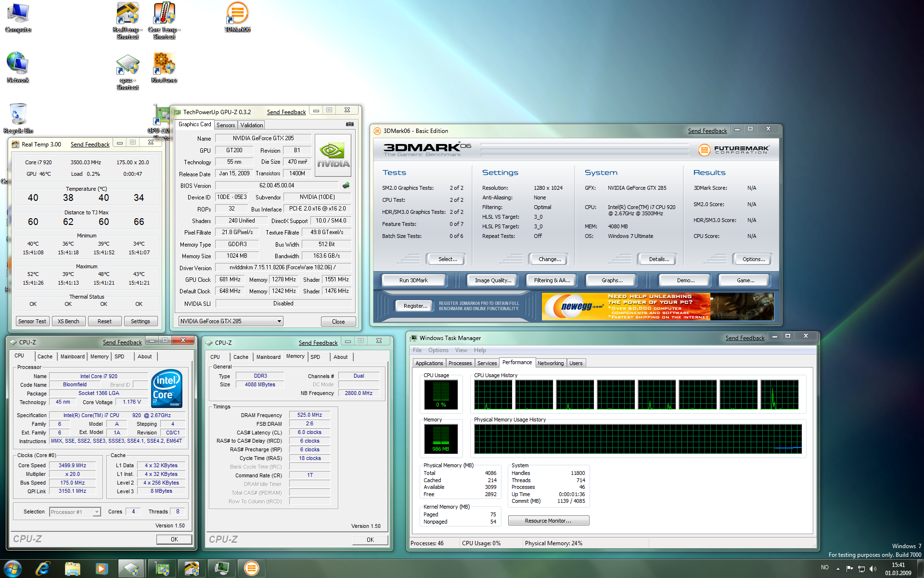Launch Internet Explorer from the taskbar
This screenshot has width=924, height=578.
pyautogui.click(x=43, y=569)
